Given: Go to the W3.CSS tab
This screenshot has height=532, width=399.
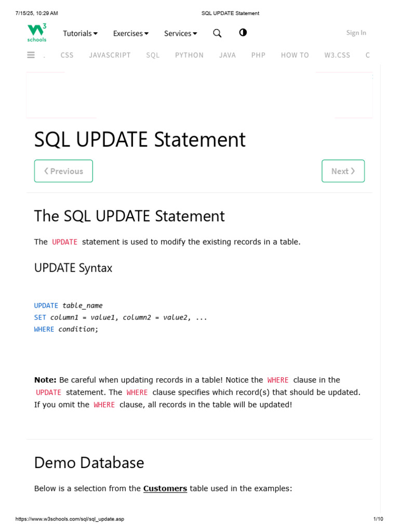Looking at the screenshot, I should click(337, 55).
